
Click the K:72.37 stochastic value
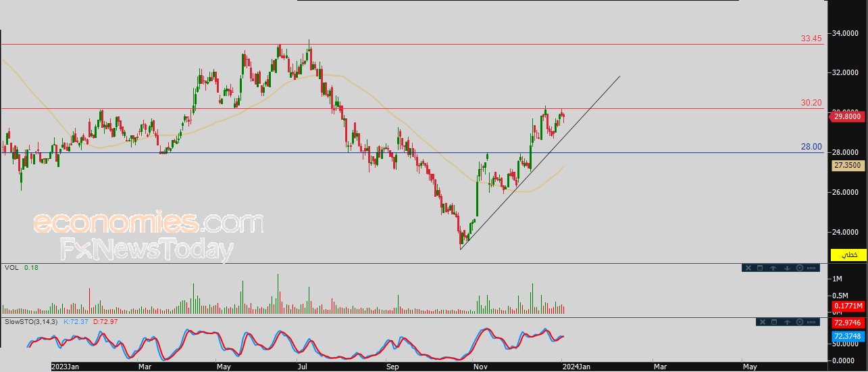tap(76, 321)
